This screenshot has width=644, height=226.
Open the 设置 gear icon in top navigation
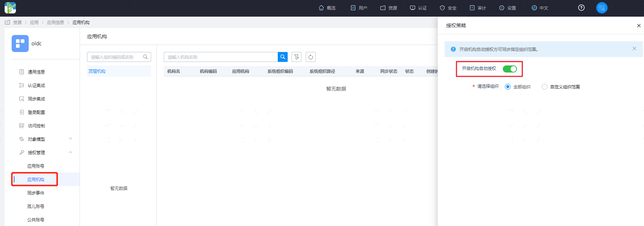(501, 8)
